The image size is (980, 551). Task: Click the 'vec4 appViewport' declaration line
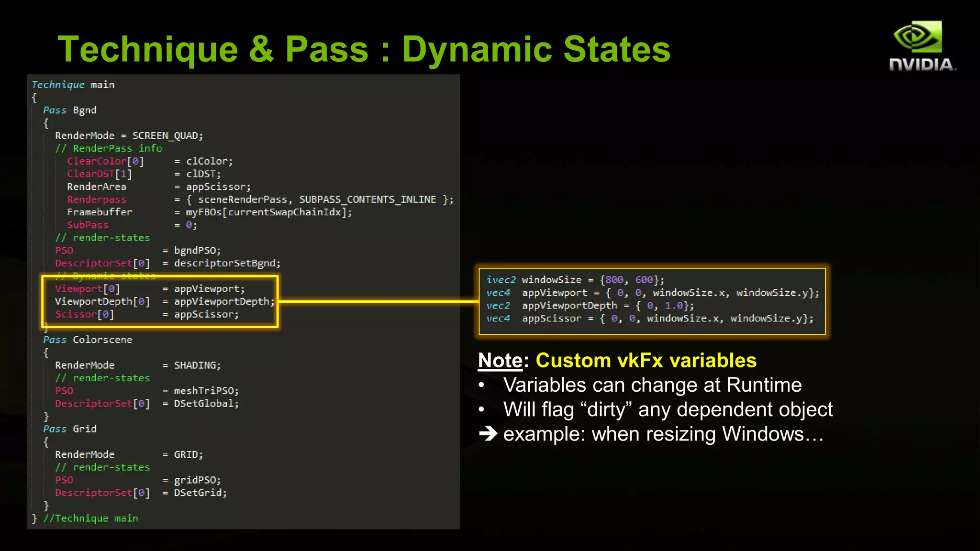(653, 293)
